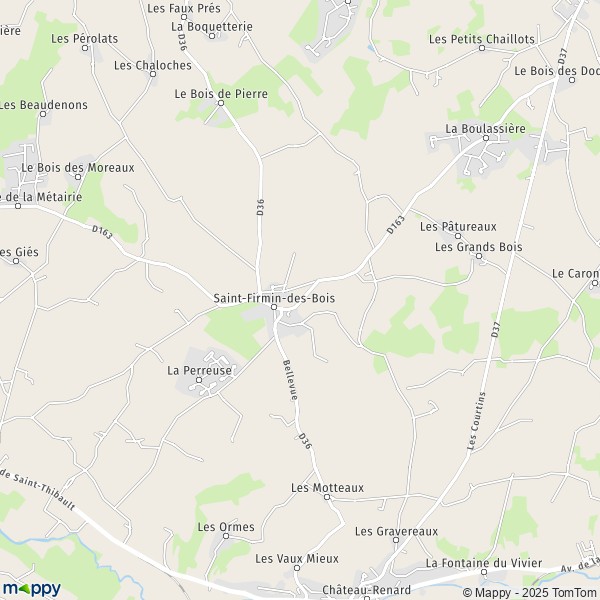The width and height of the screenshot is (600, 600).
Task: Click the Les Chaloches place marker
Action: coord(153,74)
